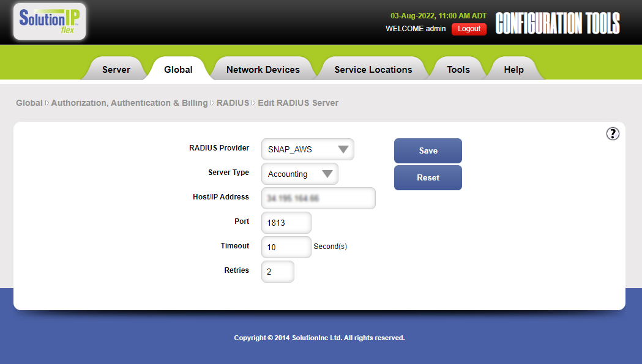Switch to the Help tab
The width and height of the screenshot is (642, 364).
[513, 70]
